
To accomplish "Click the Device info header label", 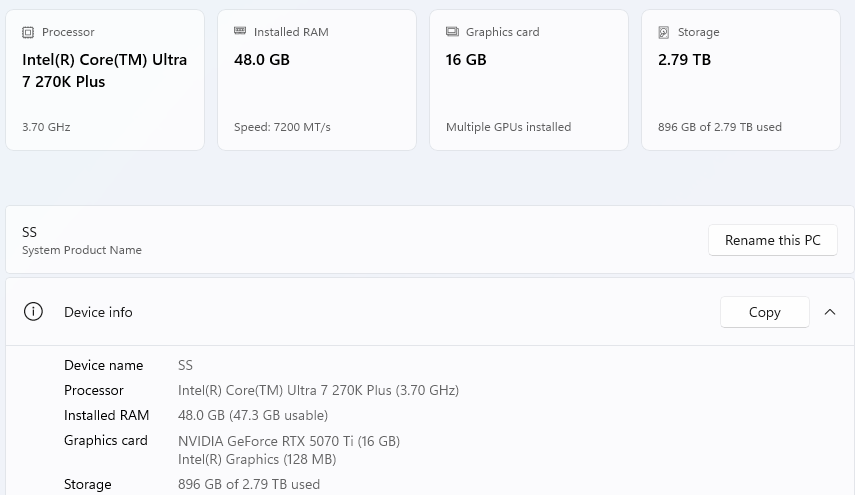I will click(98, 312).
